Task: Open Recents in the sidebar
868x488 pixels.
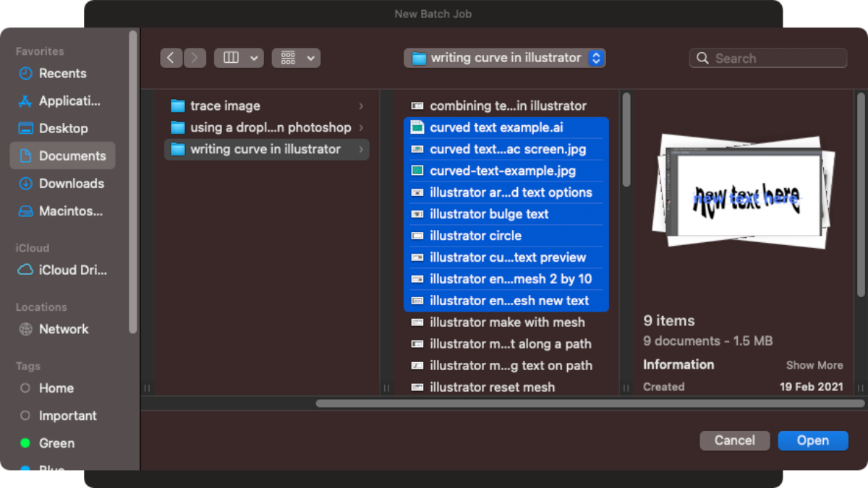Action: coord(62,73)
